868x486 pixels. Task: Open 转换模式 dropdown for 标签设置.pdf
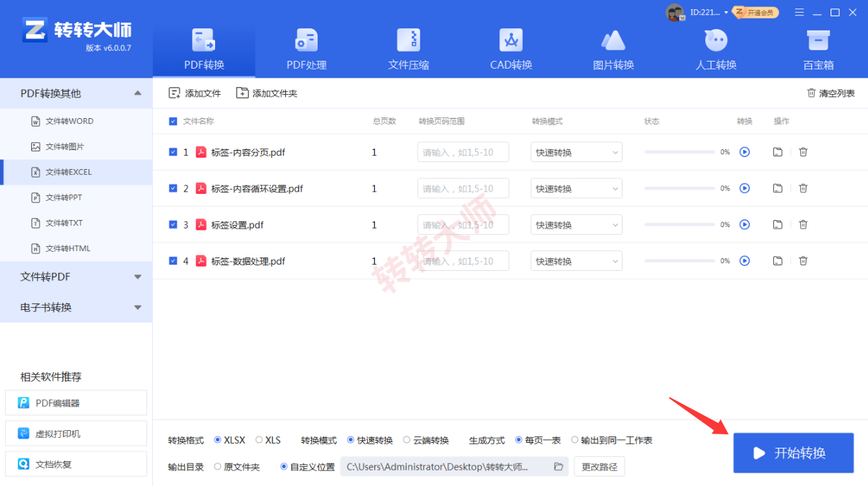click(x=577, y=224)
